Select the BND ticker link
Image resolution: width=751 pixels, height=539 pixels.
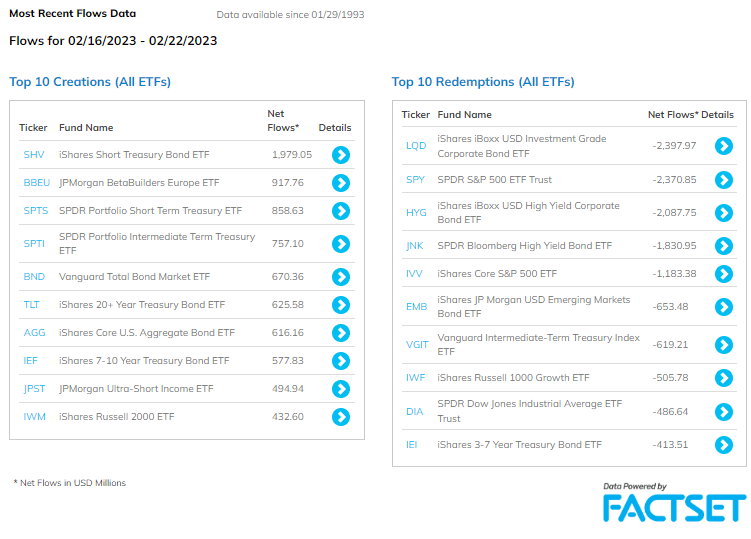pyautogui.click(x=34, y=276)
